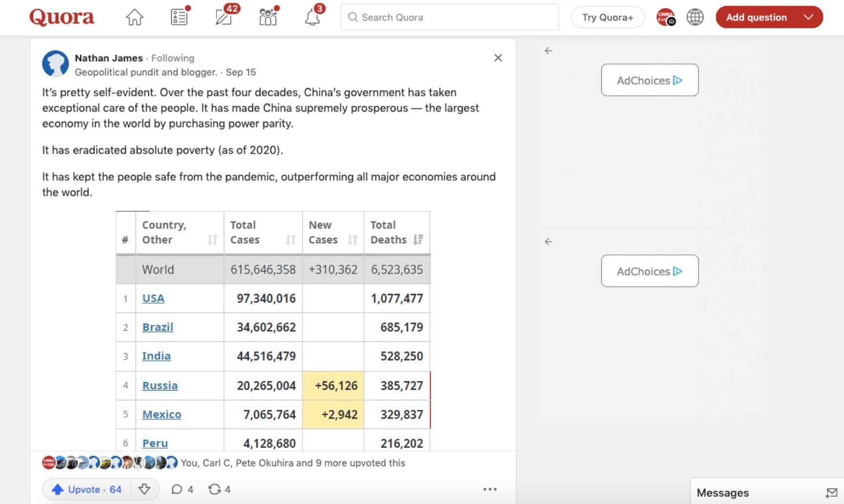
Task: Toggle the Upvote button showing 64
Action: (x=87, y=489)
